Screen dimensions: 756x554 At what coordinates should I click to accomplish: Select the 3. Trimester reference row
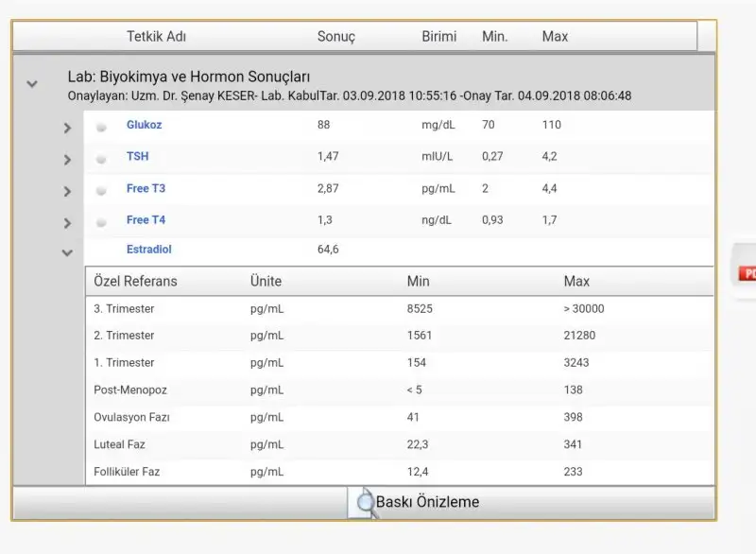click(124, 308)
